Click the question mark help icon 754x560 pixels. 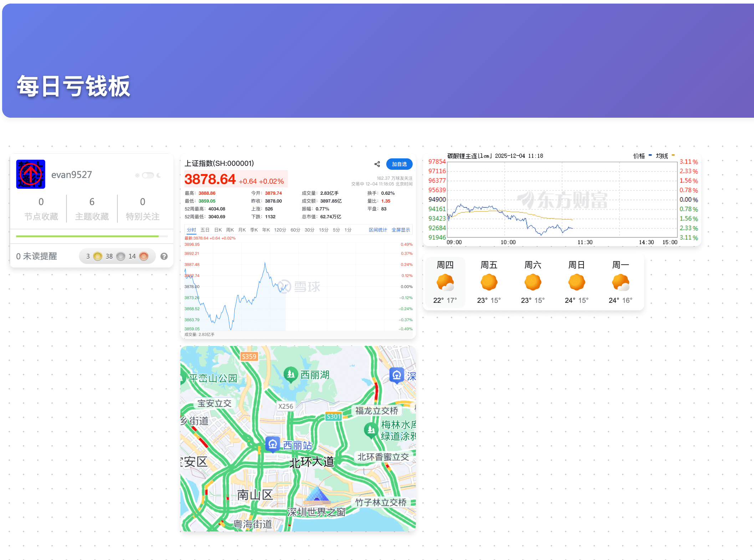(164, 256)
